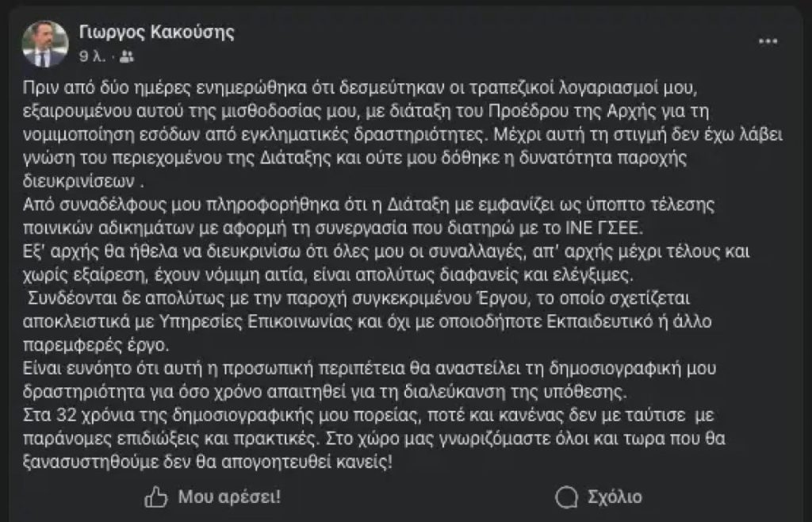Click the post timestamp "9 λ."

pyautogui.click(x=91, y=57)
